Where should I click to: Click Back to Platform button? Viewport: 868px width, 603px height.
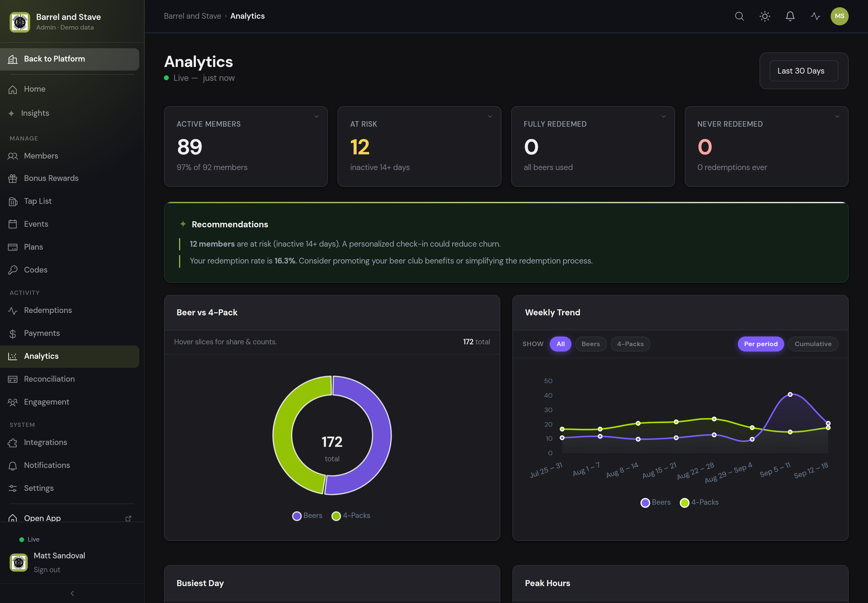pyautogui.click(x=70, y=59)
